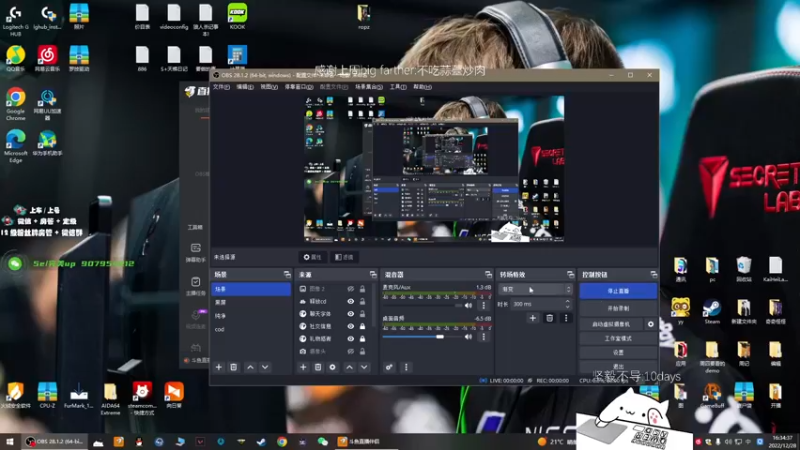This screenshot has height=450, width=800.
Task: Click the OBS preview canvas
Action: (x=434, y=169)
